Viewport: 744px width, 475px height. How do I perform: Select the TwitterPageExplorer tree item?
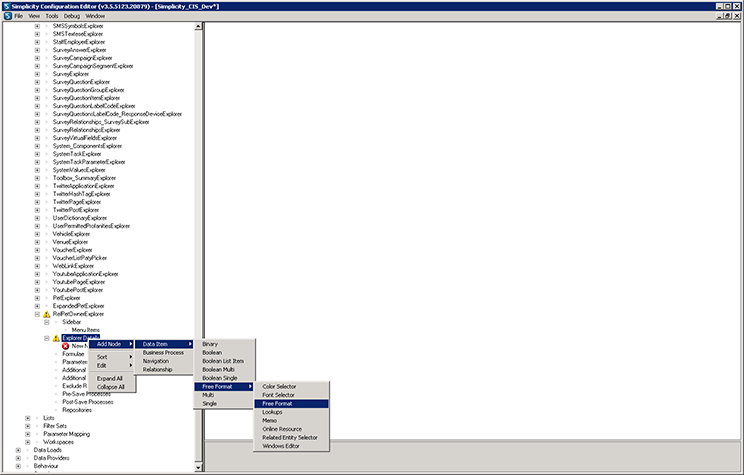point(76,202)
